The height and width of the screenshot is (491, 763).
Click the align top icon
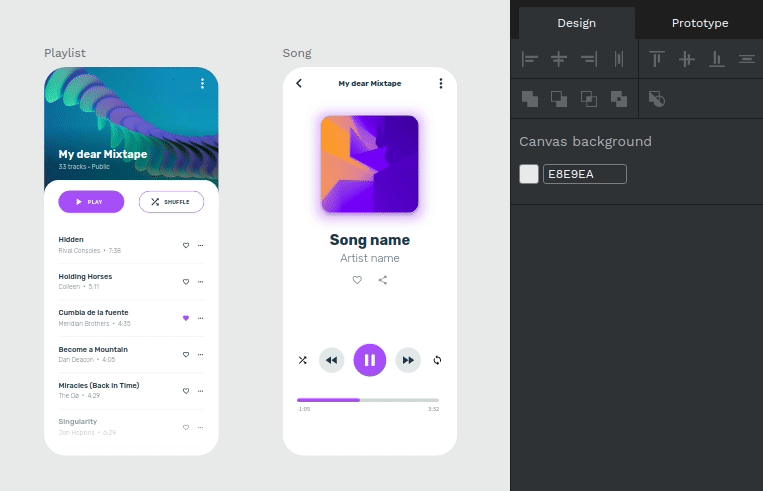pyautogui.click(x=657, y=60)
